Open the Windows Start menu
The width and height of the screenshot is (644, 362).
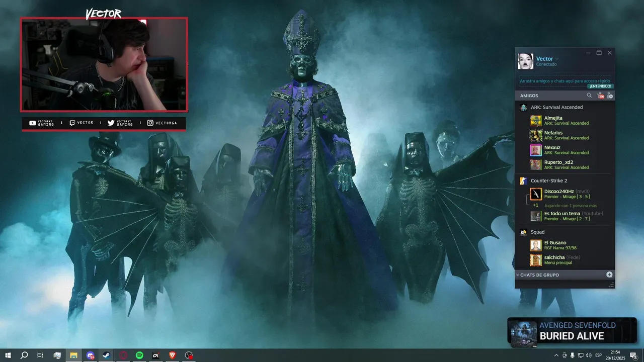point(8,355)
